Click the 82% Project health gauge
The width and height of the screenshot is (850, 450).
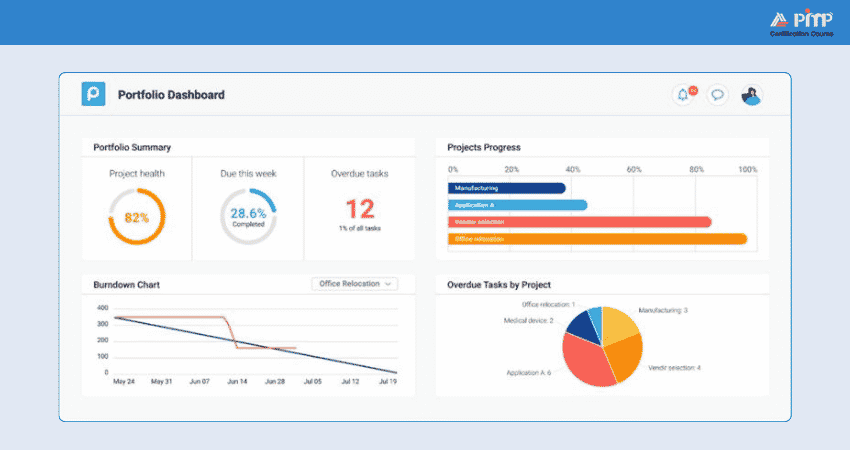coord(137,216)
